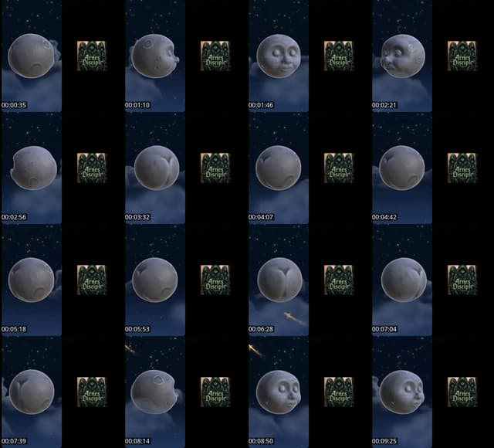Viewport: 494px width, 448px height.
Task: Open the moon frame at 00:07:04
Action: coord(402,280)
